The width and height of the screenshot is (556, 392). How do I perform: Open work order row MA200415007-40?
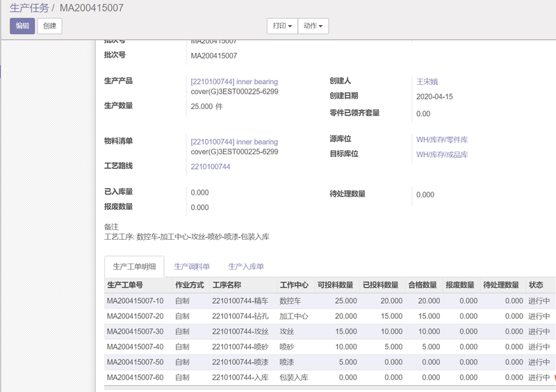click(x=136, y=347)
